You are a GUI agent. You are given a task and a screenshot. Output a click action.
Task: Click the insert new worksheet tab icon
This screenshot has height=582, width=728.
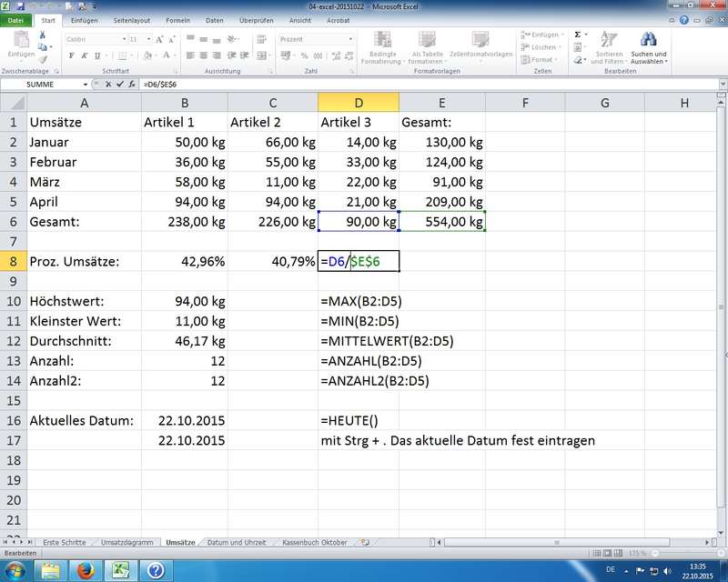pos(365,542)
